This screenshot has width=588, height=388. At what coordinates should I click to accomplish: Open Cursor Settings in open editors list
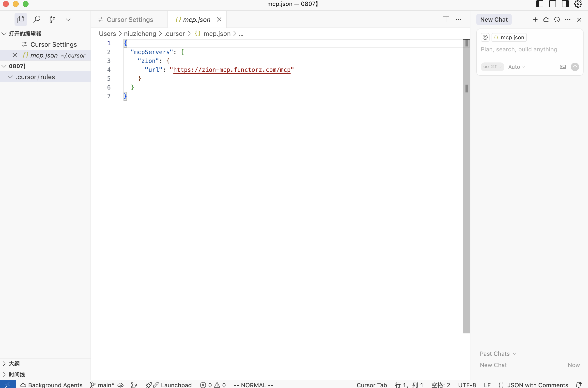[45, 45]
